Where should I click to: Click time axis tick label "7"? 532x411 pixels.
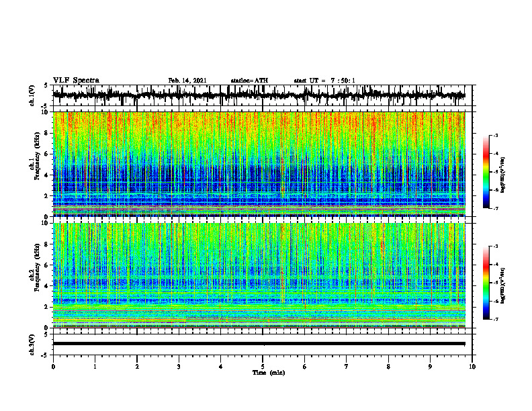tap(347, 367)
